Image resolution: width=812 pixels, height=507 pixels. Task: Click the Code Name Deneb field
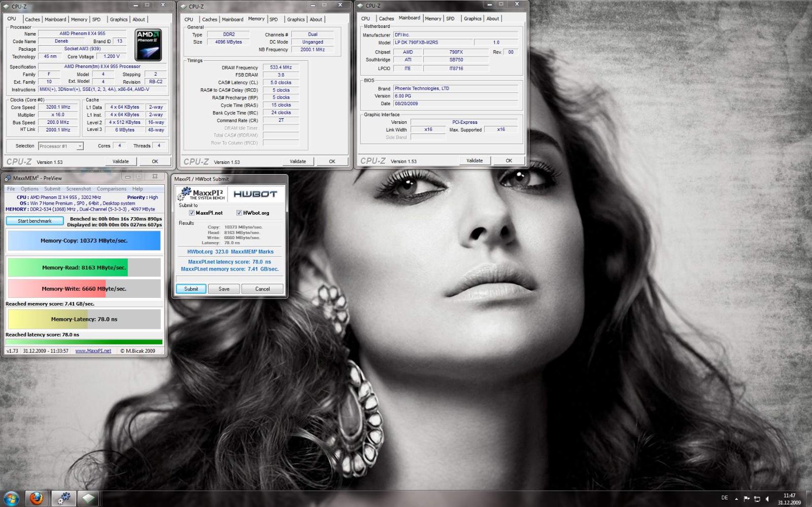pyautogui.click(x=61, y=42)
